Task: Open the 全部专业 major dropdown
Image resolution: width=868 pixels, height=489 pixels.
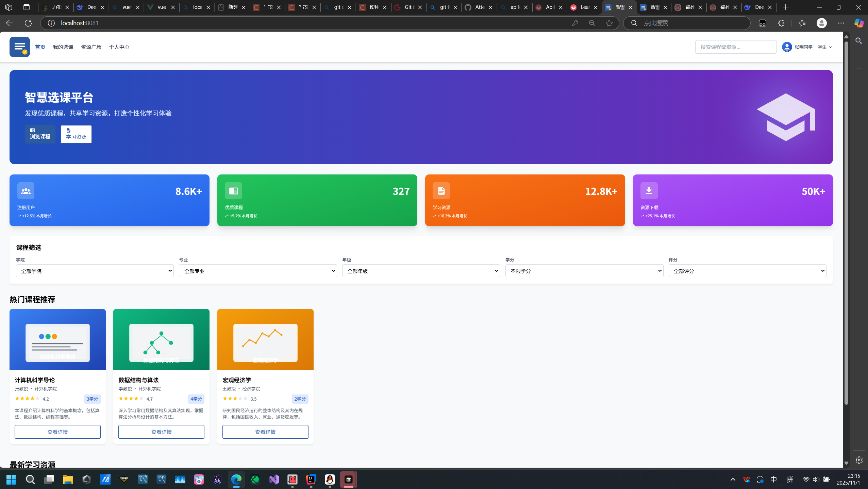Action: tap(257, 271)
